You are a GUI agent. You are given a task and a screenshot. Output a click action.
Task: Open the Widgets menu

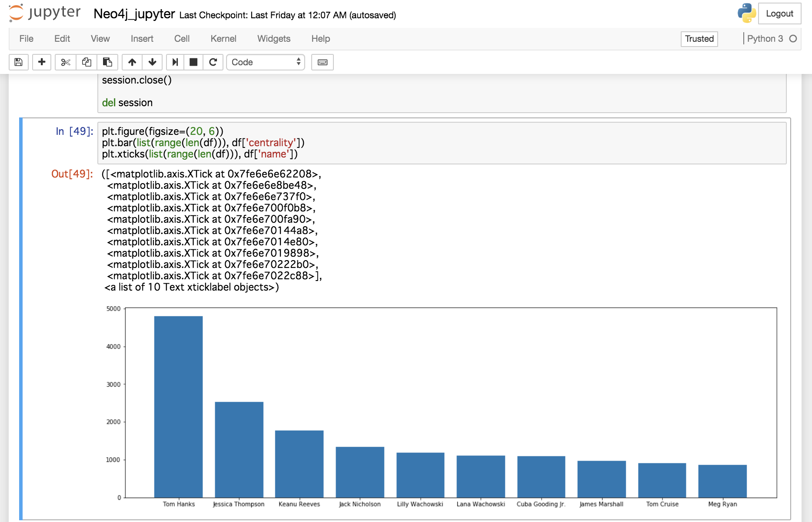(x=273, y=39)
